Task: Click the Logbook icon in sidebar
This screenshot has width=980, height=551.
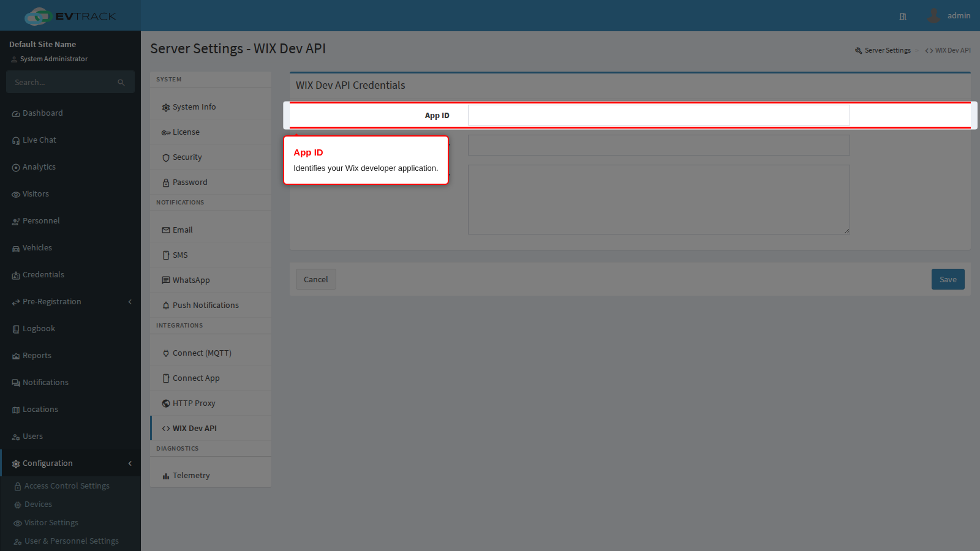Action: (16, 329)
